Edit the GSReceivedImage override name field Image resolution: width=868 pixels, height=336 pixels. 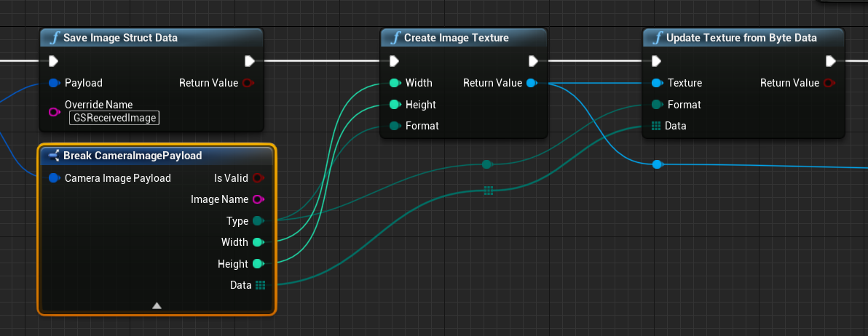114,118
